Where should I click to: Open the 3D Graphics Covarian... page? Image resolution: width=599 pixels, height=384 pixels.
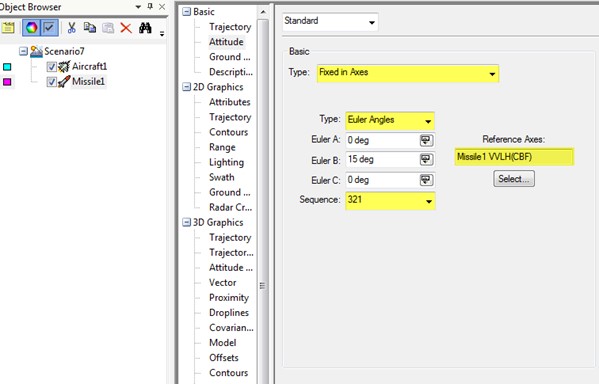pos(231,328)
